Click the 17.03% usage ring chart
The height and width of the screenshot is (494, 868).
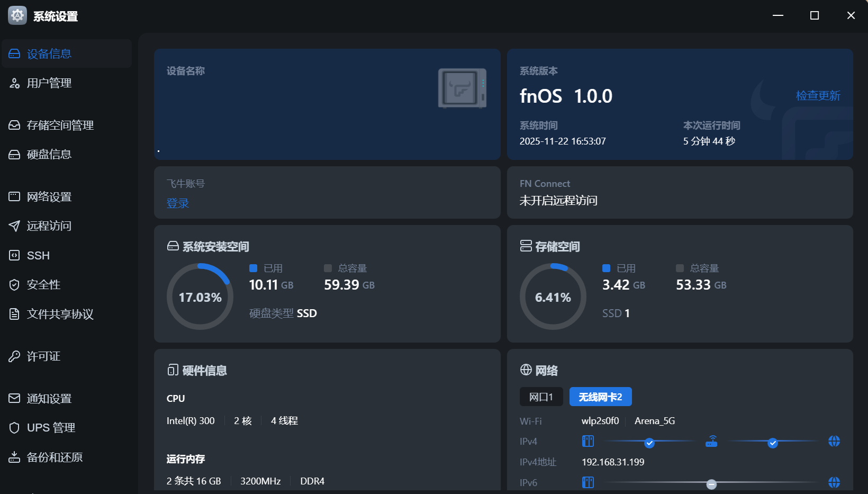200,297
